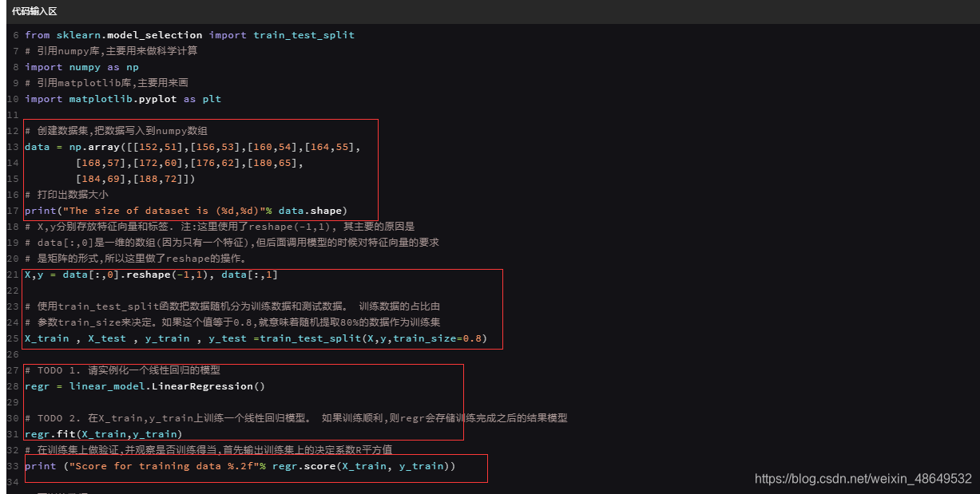
Task: Click line number 13 in the gutter
Action: tap(12, 147)
